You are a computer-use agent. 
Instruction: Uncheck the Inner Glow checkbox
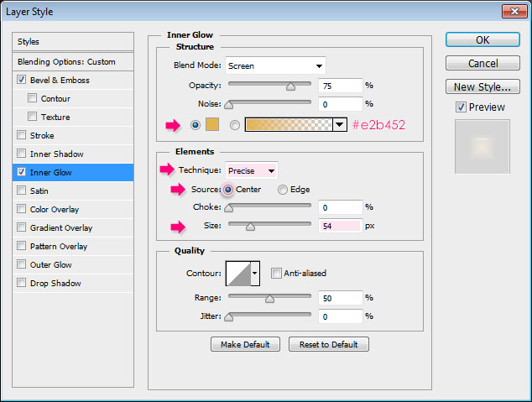coord(21,172)
